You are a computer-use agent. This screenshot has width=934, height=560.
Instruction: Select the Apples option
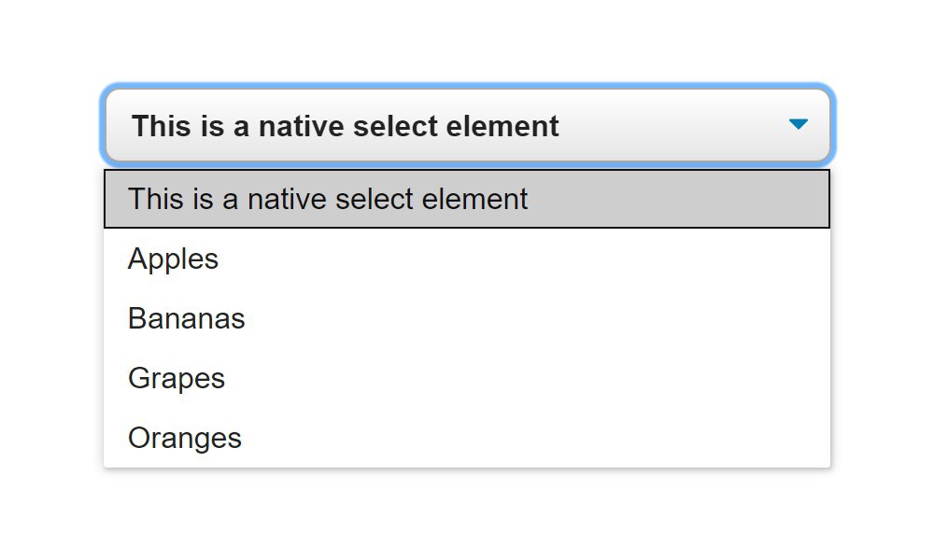pos(467,259)
